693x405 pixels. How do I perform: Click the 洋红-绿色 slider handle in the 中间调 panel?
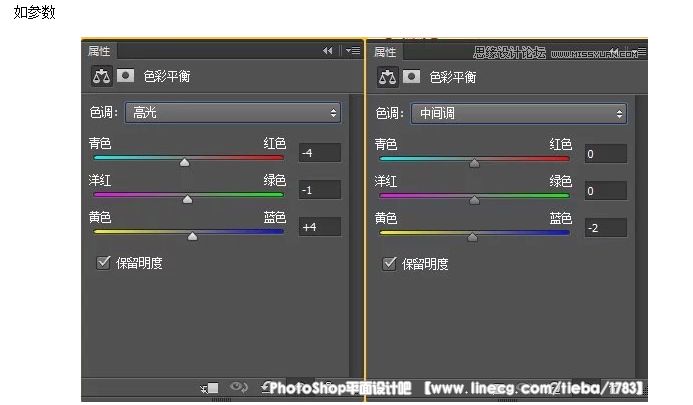(x=474, y=200)
